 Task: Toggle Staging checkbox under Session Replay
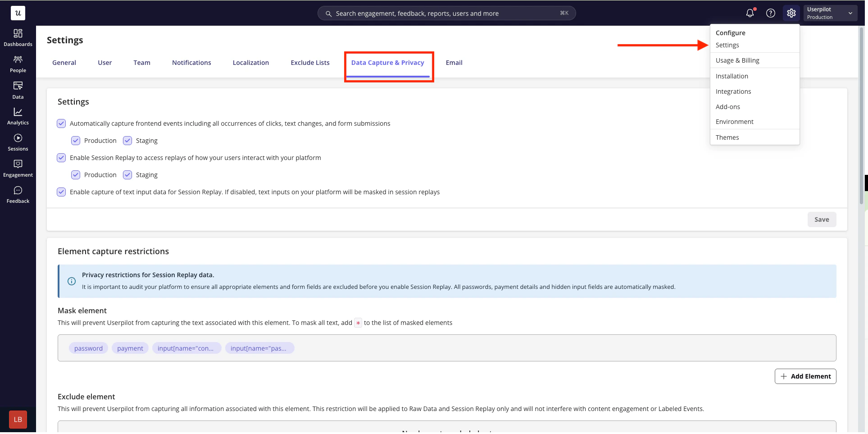pos(127,175)
